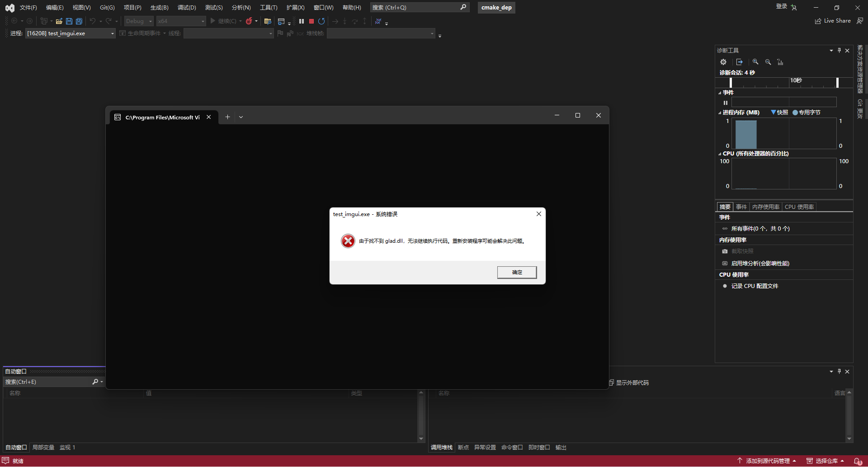Click the Save All toolbar icon
The height and width of the screenshot is (467, 868).
(79, 21)
